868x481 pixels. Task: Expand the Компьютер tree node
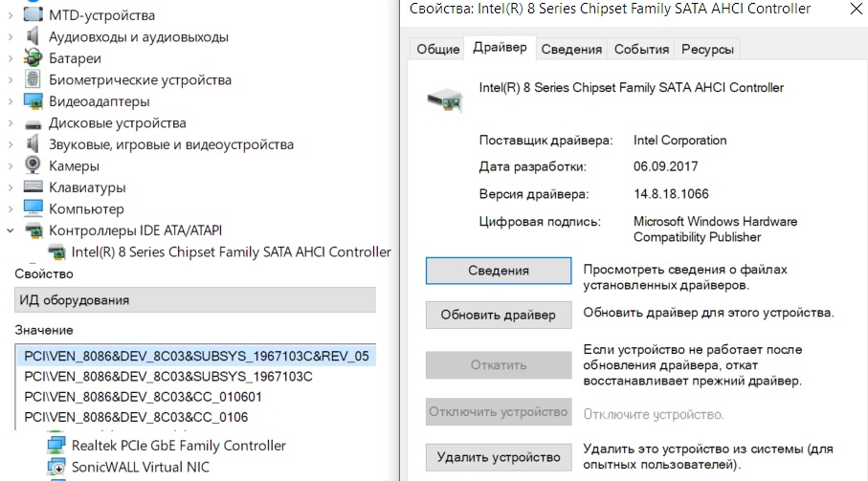tap(10, 208)
